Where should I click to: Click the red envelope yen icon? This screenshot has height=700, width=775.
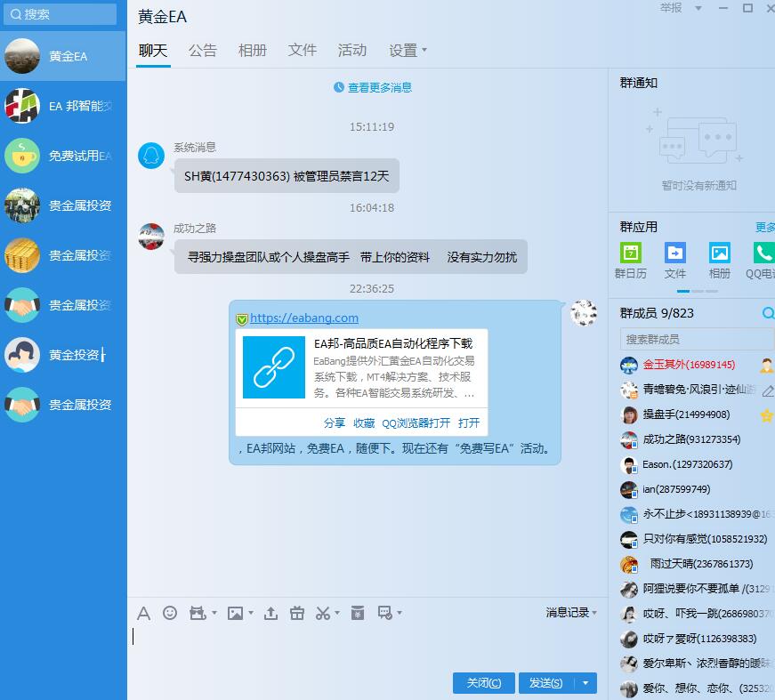click(x=358, y=613)
